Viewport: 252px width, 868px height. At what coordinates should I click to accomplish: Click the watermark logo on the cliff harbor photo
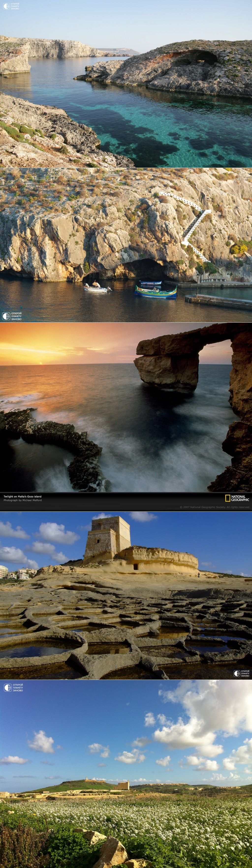(x=12, y=316)
